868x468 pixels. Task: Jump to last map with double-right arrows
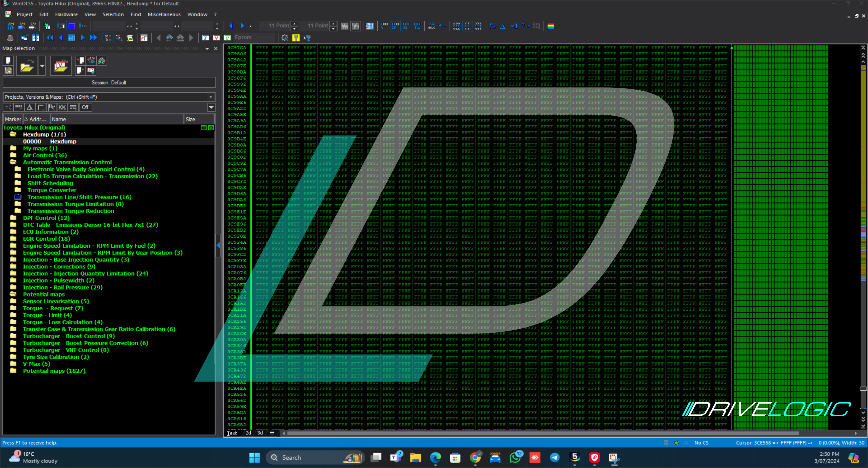pos(93,38)
